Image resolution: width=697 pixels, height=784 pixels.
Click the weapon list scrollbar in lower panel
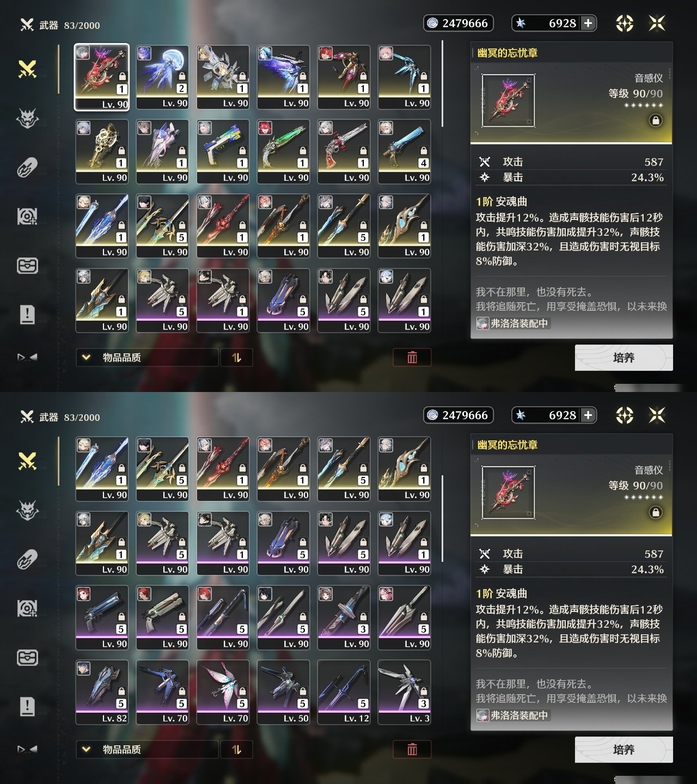[443, 519]
